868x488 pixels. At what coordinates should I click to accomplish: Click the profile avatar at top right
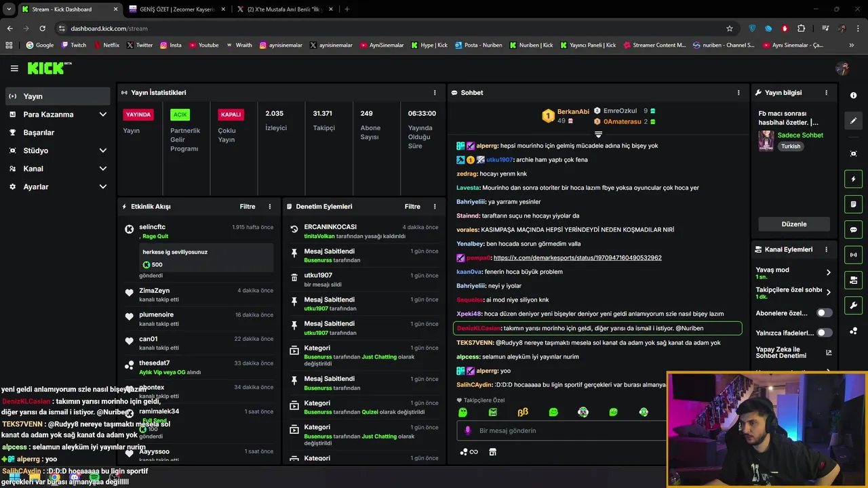tap(843, 68)
